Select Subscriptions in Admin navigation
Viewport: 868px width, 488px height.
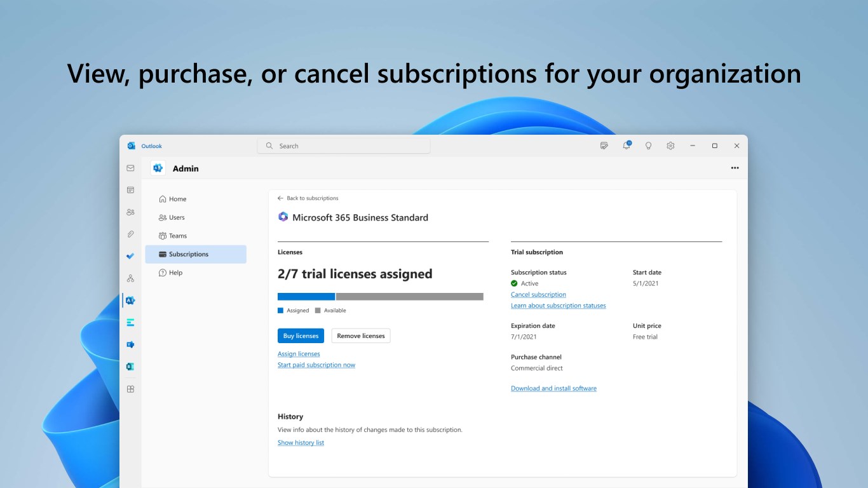(x=196, y=254)
